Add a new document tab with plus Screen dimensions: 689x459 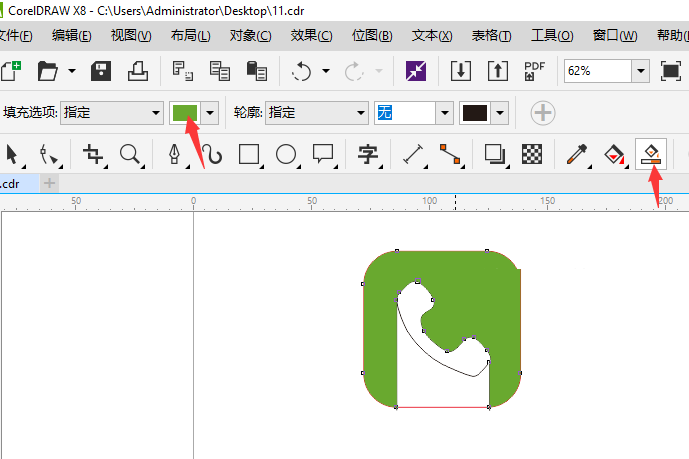pyautogui.click(x=50, y=183)
